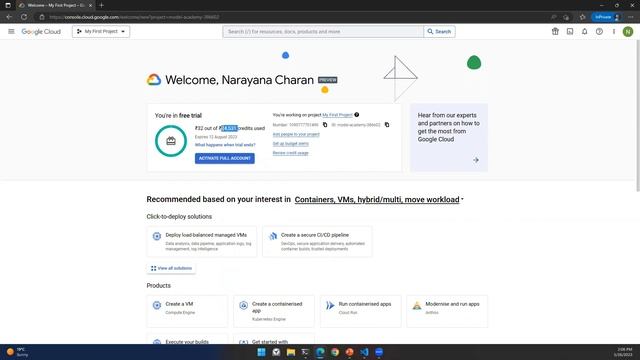The image size is (640, 360).
Task: Expand the interest selection dropdown
Action: point(379,200)
